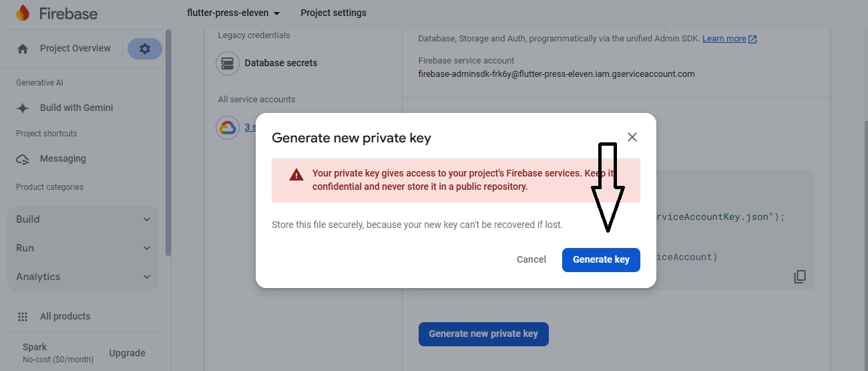Click the Generate key button
Viewport: 868px width, 371px height.
tap(601, 259)
